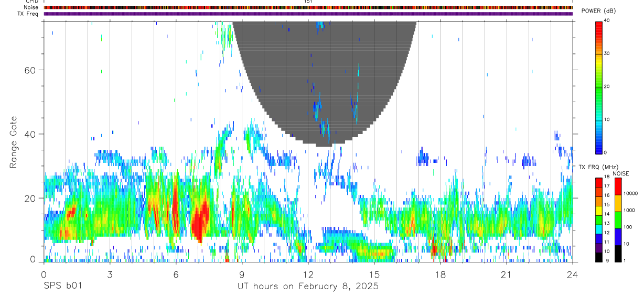Click 'UT hours on February 8, 2025' label

308,287
